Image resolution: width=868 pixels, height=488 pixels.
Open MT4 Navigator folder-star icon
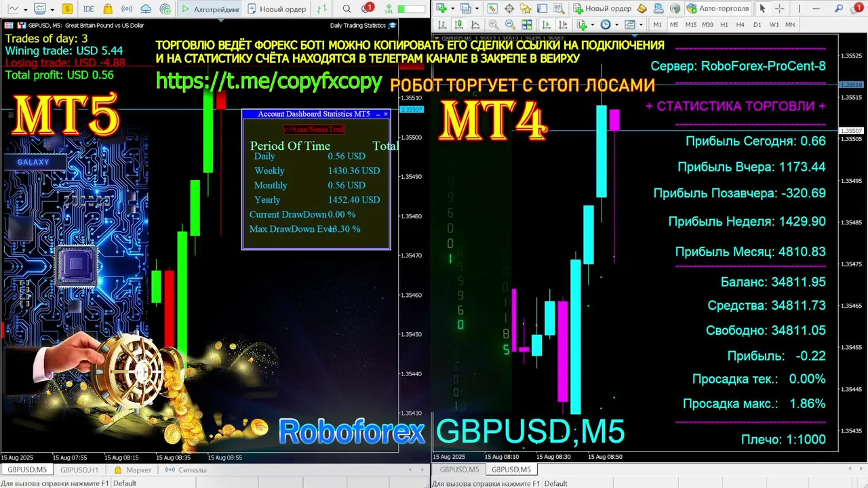526,9
